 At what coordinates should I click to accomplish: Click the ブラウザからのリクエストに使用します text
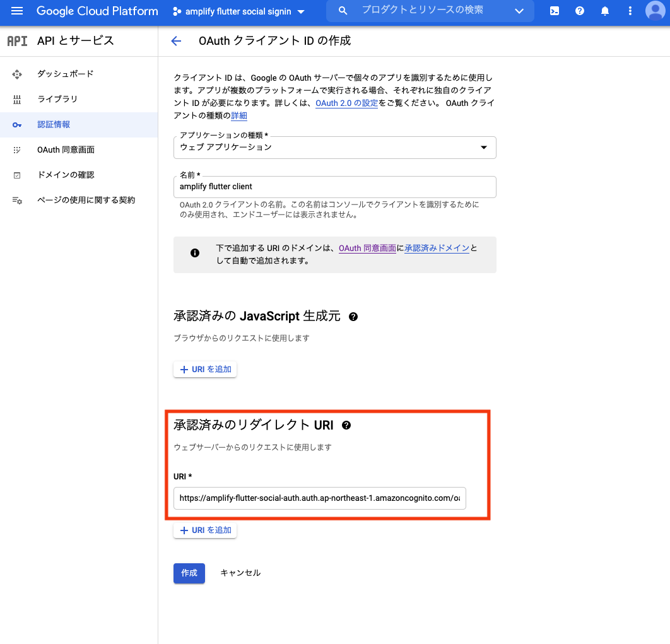click(242, 338)
